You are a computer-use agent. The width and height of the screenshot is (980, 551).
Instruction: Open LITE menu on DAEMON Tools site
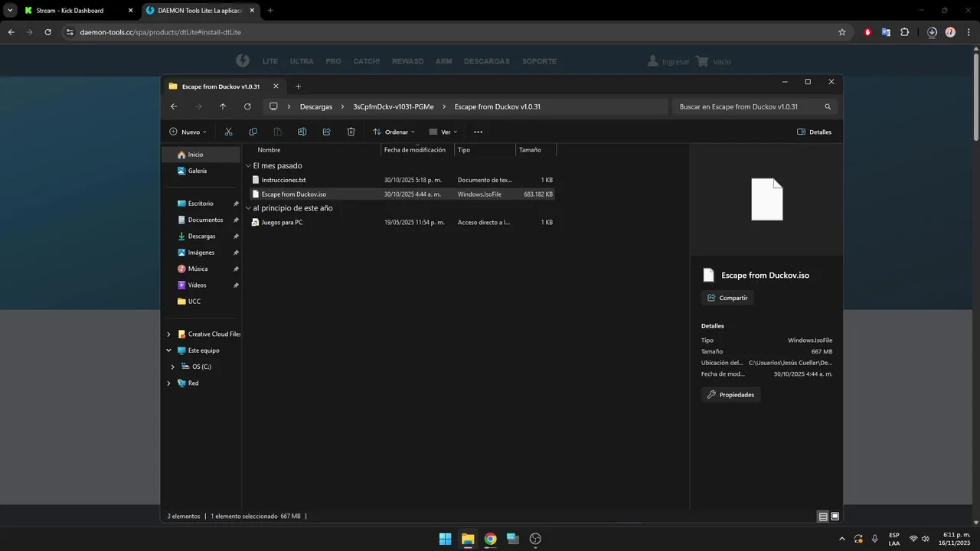tap(270, 61)
